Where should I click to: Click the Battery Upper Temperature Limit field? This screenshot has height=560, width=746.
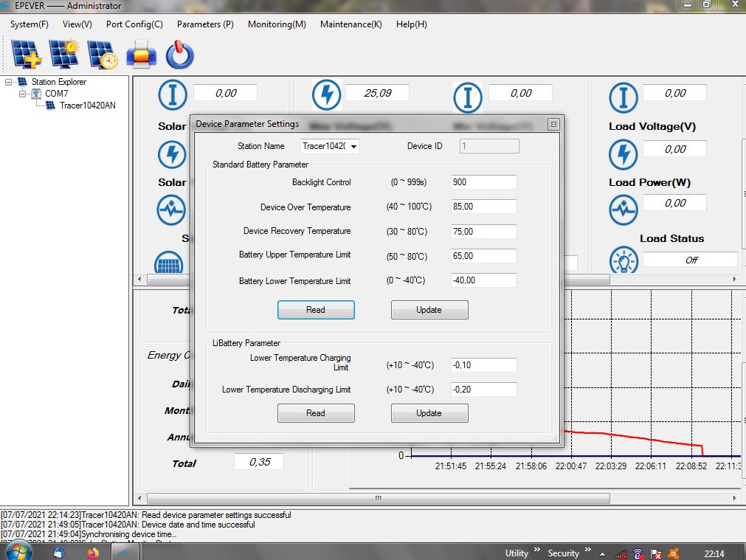click(x=483, y=256)
